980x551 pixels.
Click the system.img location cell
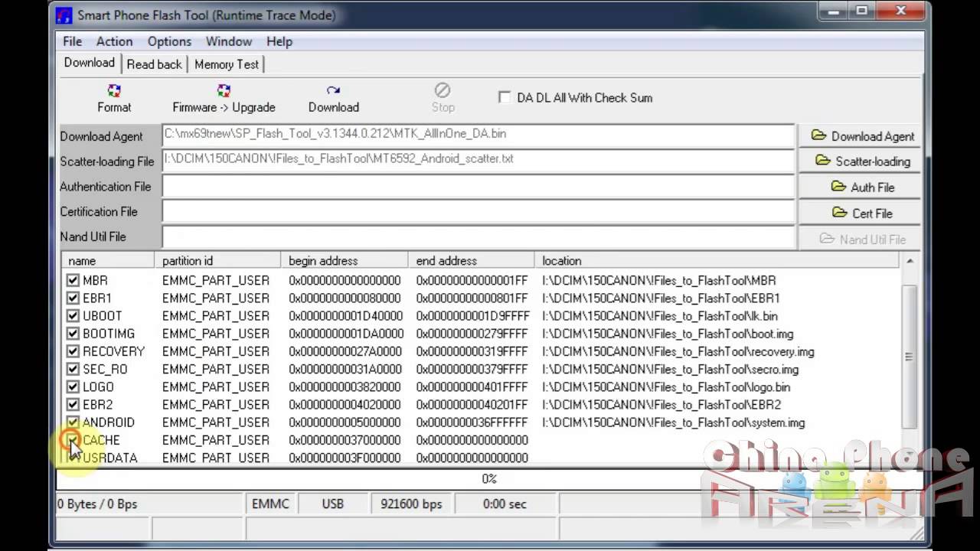tap(674, 422)
